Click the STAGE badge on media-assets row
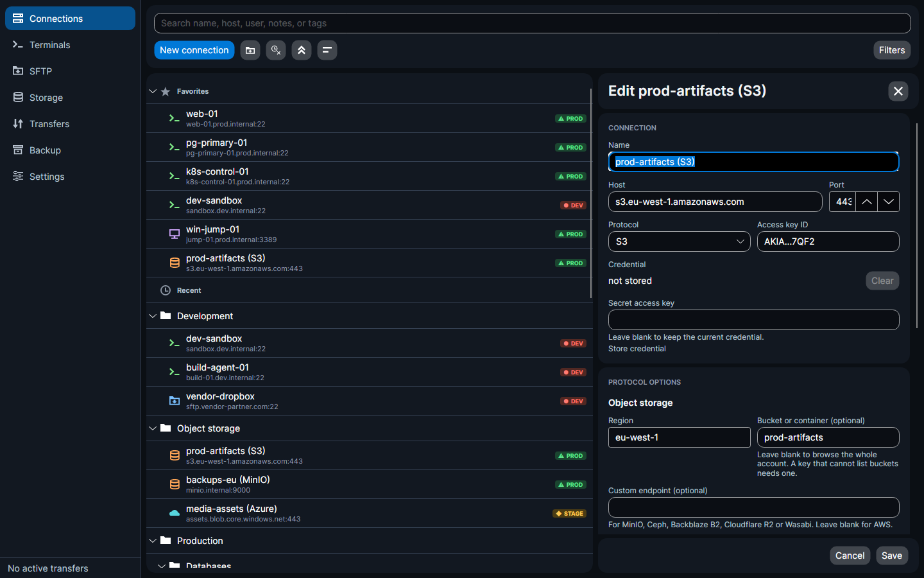The width and height of the screenshot is (924, 578). click(569, 514)
